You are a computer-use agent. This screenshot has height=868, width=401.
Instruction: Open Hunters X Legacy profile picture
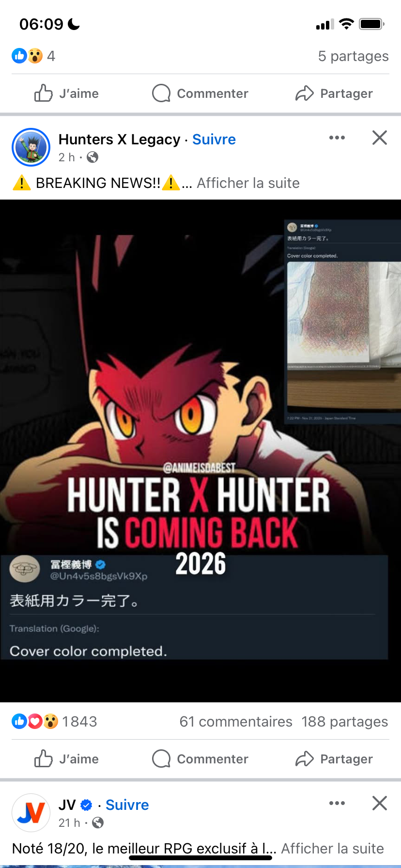[x=31, y=147]
